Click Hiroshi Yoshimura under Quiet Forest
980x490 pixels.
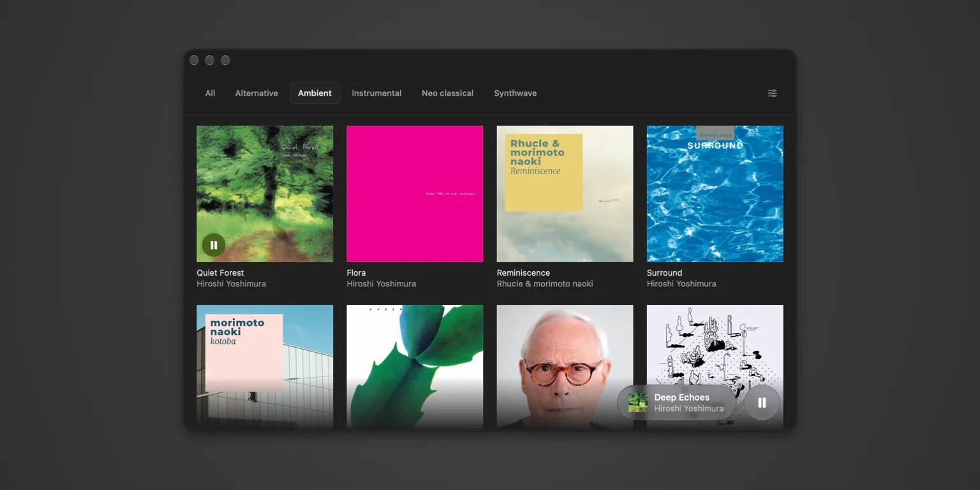pos(231,284)
